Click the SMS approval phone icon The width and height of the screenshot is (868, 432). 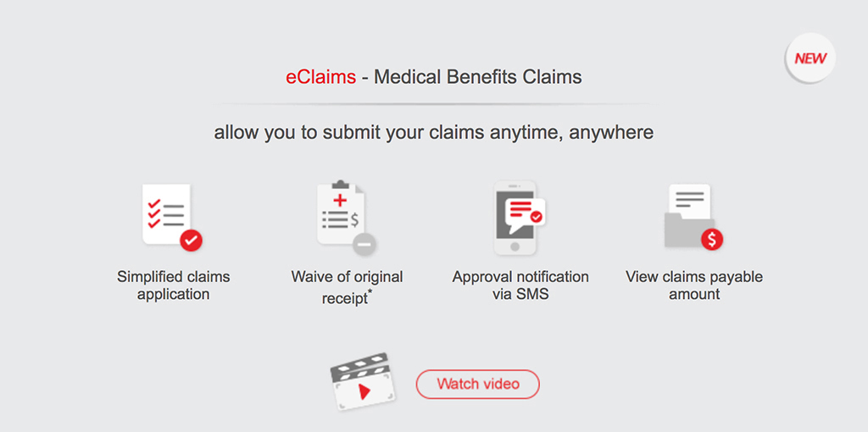[515, 219]
